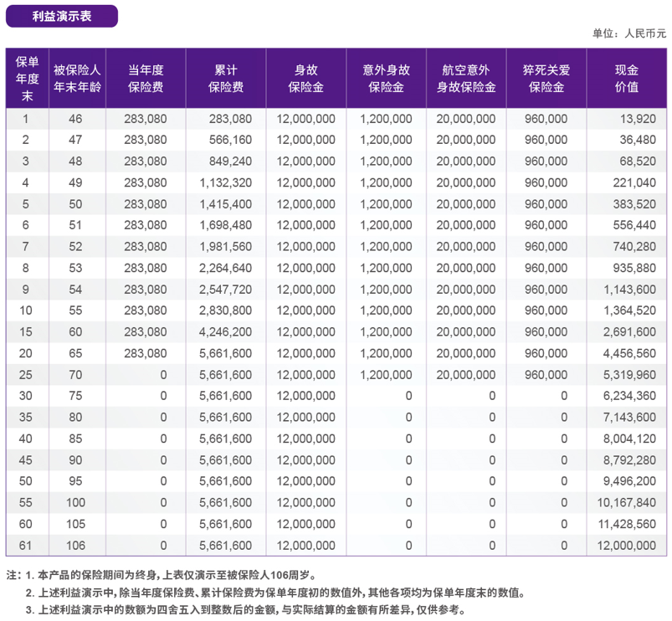The image size is (672, 621).
Task: Click cash value 12,000,000 in year 61
Action: (x=627, y=545)
